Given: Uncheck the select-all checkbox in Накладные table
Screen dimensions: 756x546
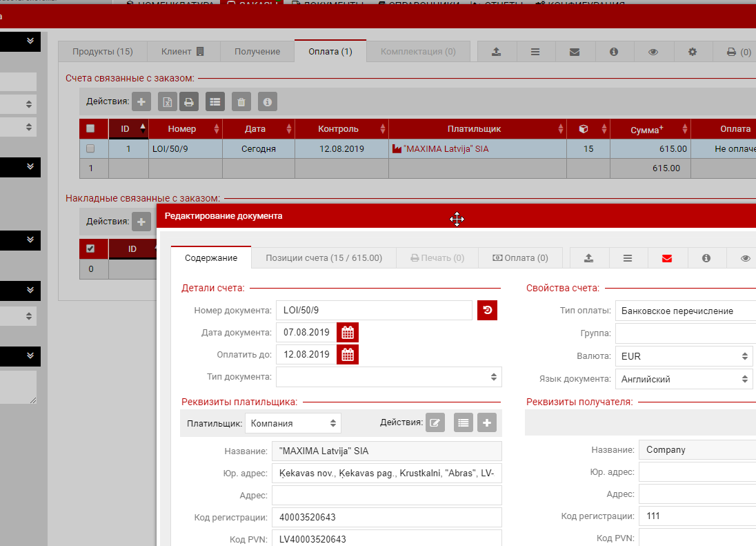Looking at the screenshot, I should coord(90,248).
